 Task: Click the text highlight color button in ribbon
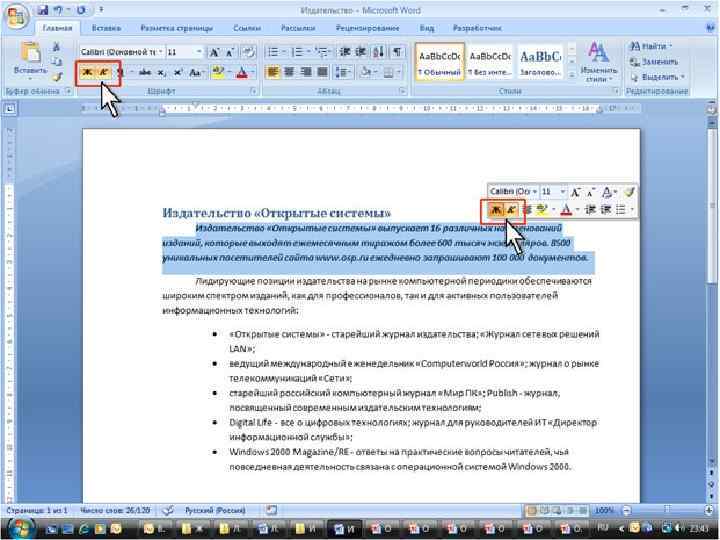218,72
